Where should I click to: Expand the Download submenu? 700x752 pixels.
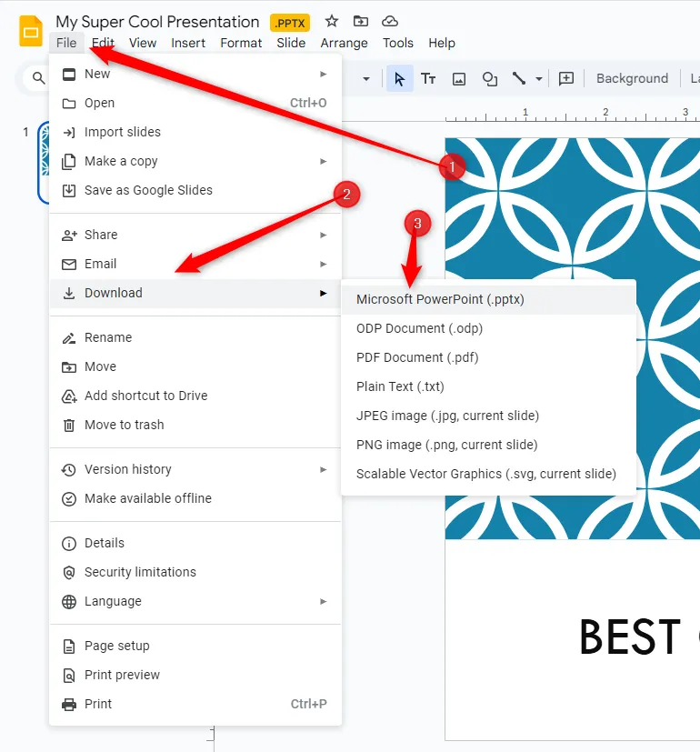point(195,293)
